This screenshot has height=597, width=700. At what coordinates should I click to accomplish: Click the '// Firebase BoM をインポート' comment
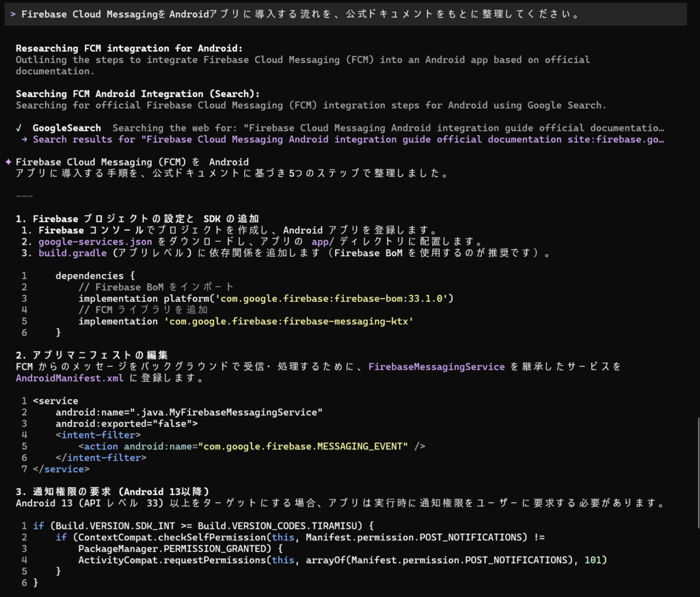(x=157, y=287)
